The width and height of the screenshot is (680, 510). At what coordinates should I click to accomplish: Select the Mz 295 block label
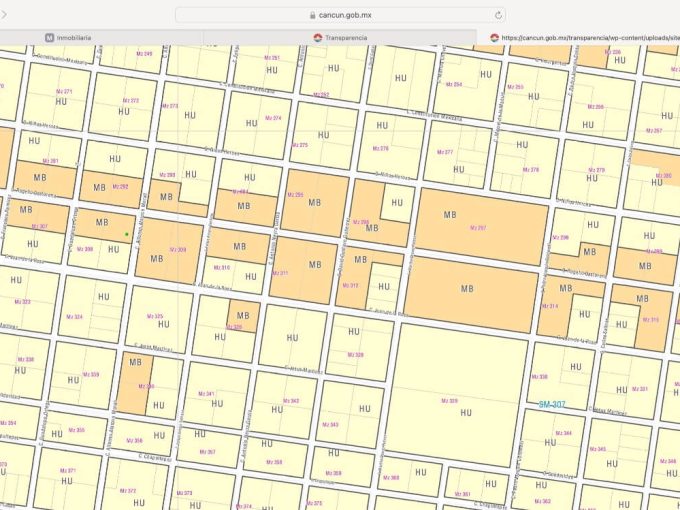(295, 195)
